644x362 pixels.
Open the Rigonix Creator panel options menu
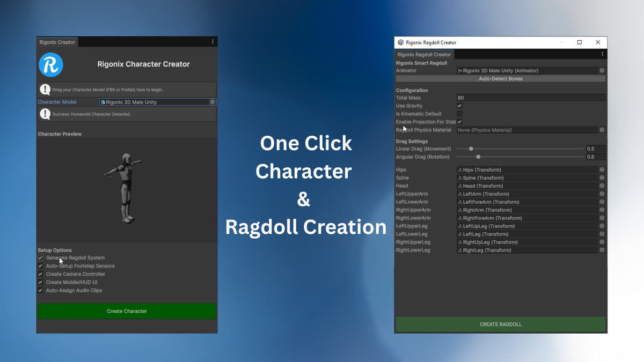click(213, 42)
